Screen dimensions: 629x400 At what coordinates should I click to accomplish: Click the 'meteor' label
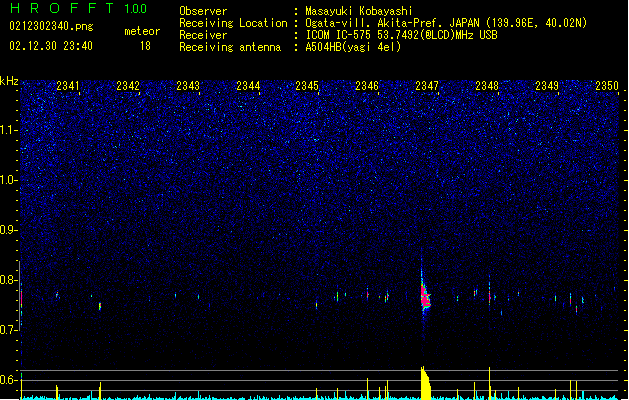tap(142, 31)
